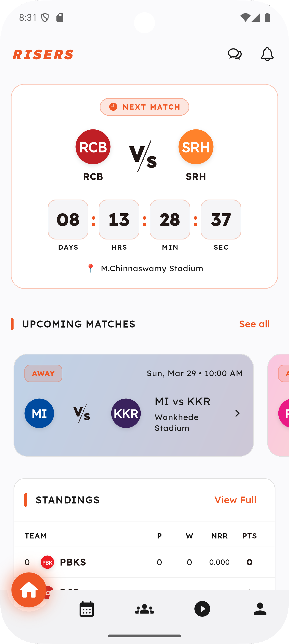Open the Profile section
Image resolution: width=289 pixels, height=644 pixels.
tap(260, 609)
